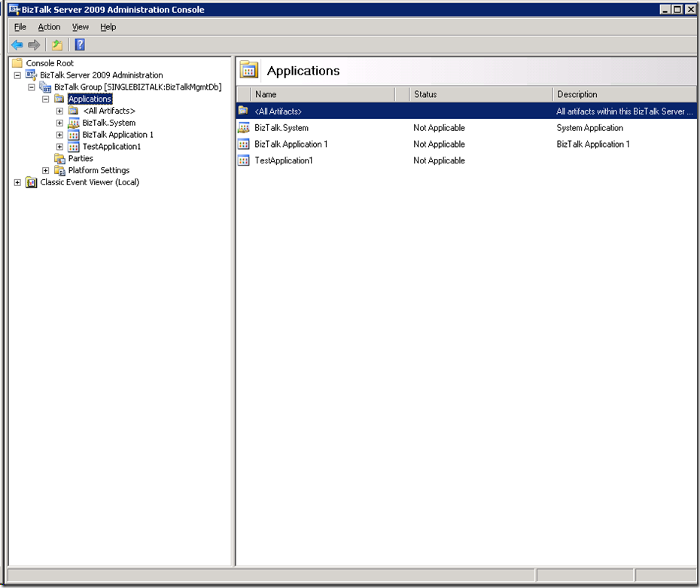Open the File menu
This screenshot has width=700, height=588.
pos(20,27)
